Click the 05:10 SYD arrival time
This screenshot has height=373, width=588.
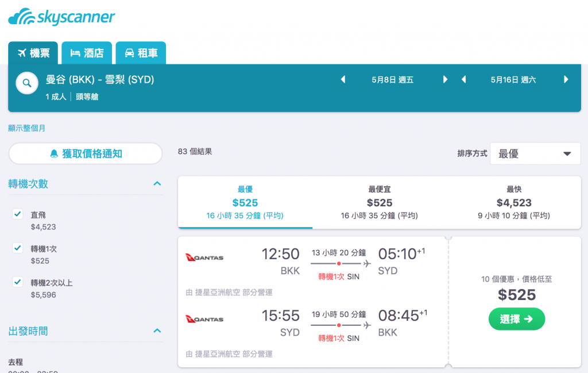tap(401, 254)
